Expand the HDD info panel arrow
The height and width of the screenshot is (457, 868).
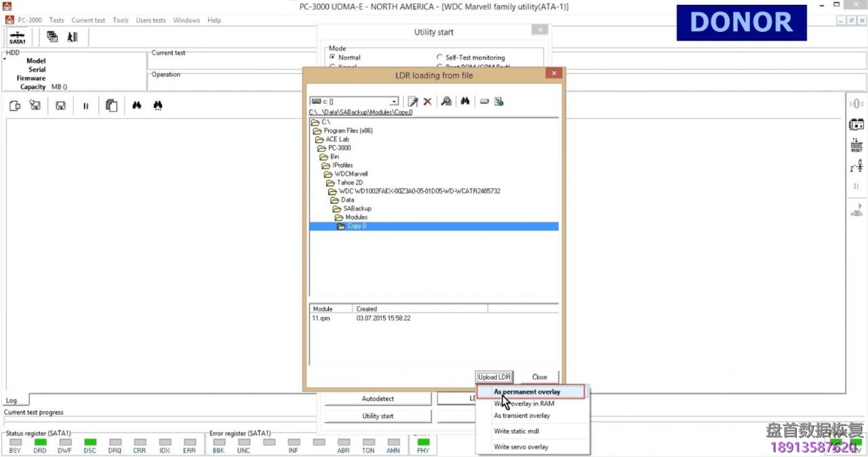tap(4, 60)
